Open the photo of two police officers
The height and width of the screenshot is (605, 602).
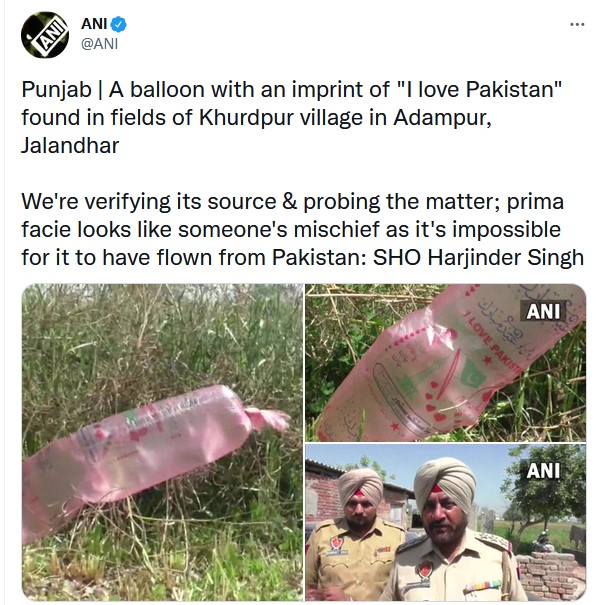tap(446, 522)
